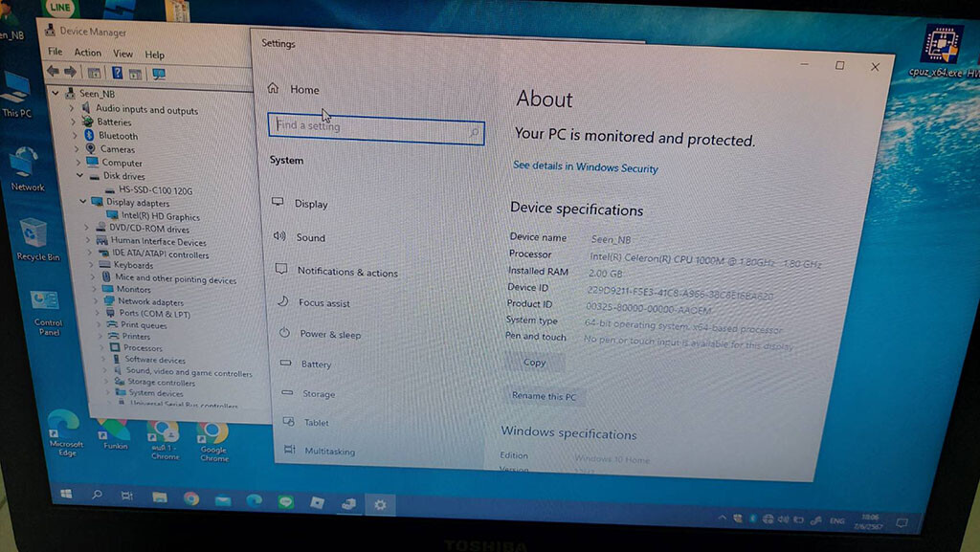980x552 pixels.
Task: Open the Action menu in Device Manager
Action: pos(87,53)
